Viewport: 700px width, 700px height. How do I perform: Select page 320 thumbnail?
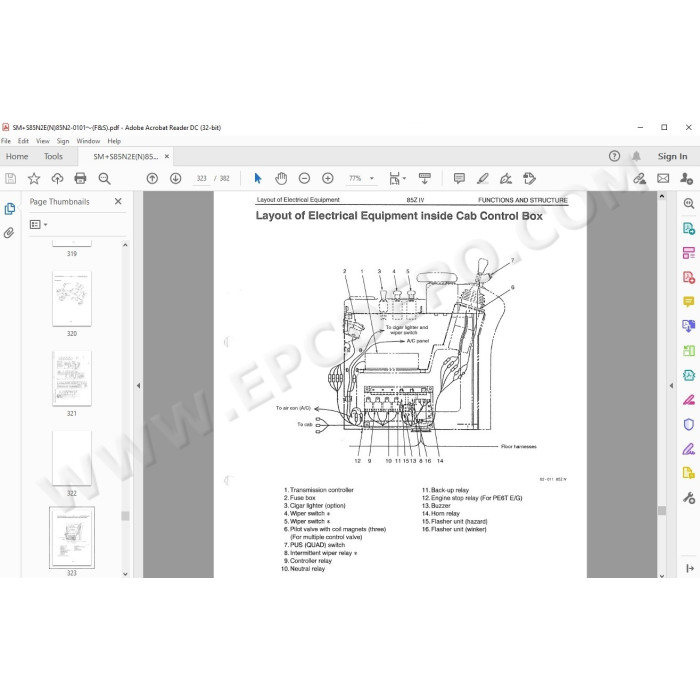click(72, 299)
